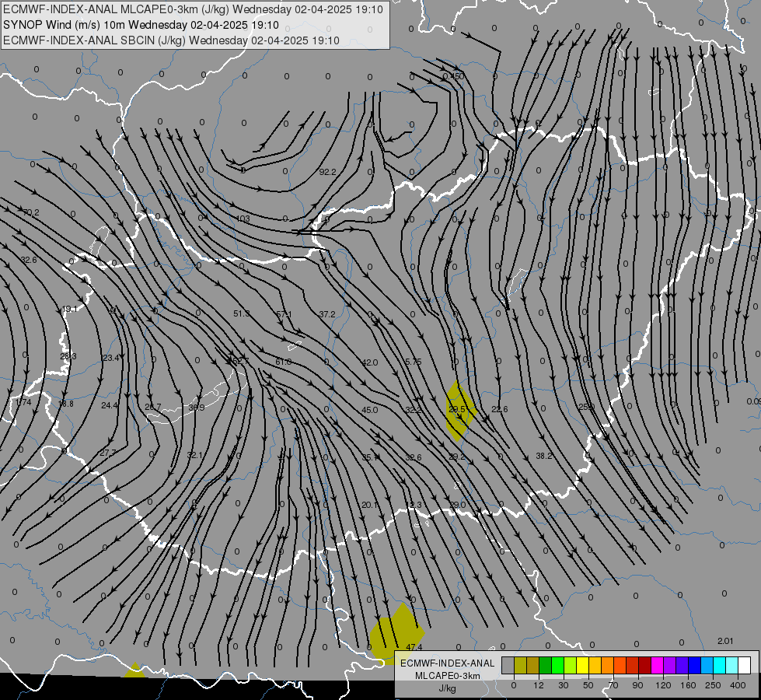Click the map value '28.3'

[68, 356]
